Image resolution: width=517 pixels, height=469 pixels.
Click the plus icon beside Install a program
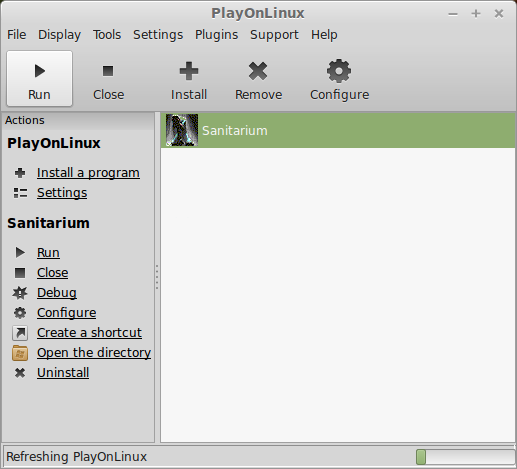(20, 173)
